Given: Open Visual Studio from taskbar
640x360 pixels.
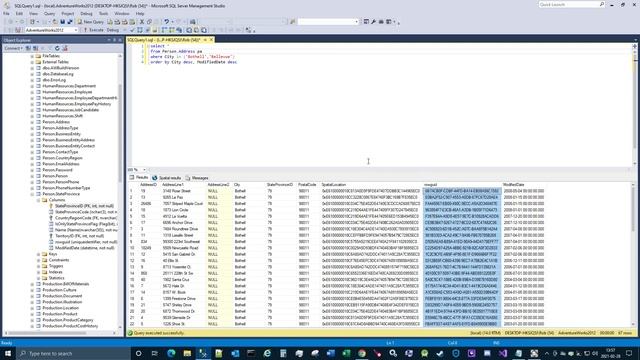Looking at the screenshot, I should point(503,353).
